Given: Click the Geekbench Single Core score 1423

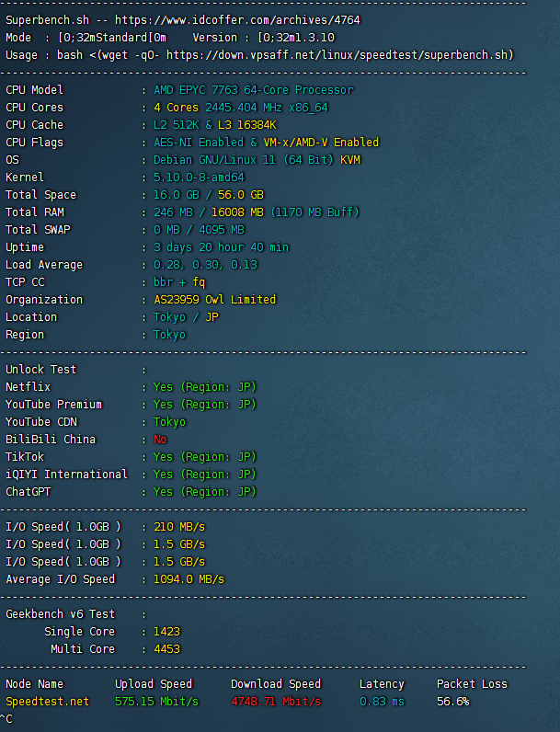Looking at the screenshot, I should pyautogui.click(x=166, y=632).
